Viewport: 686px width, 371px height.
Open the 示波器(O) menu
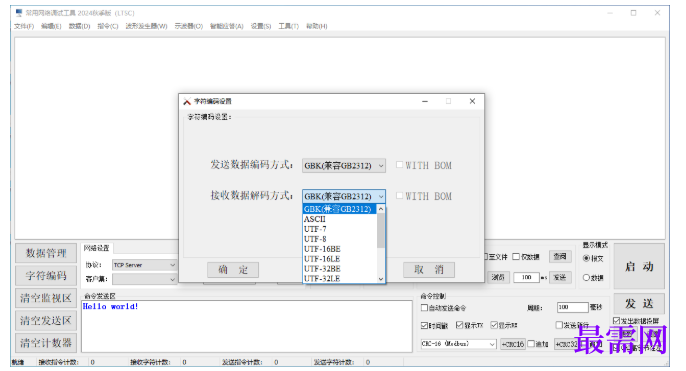pos(189,26)
